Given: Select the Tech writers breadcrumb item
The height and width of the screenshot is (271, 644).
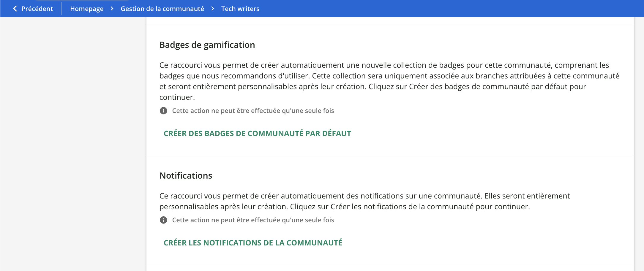Looking at the screenshot, I should pyautogui.click(x=239, y=8).
